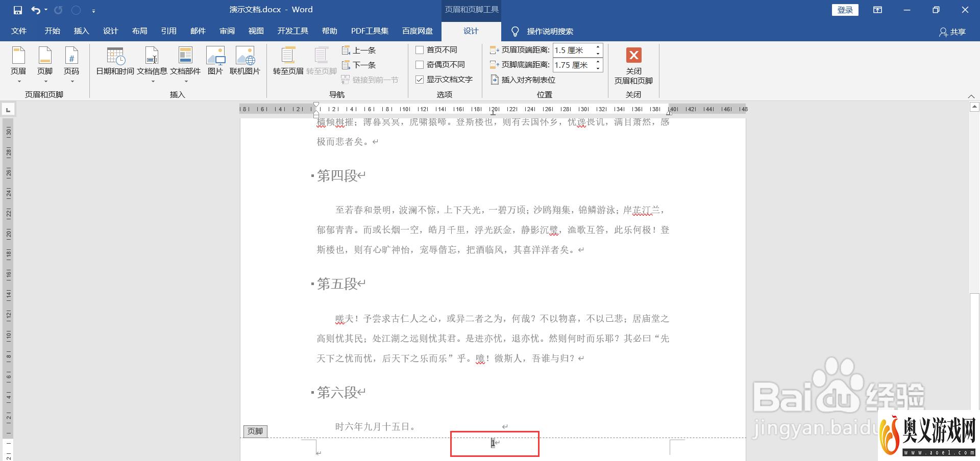Click 上一条 (Previous) navigation button
This screenshot has height=461, width=980.
[x=359, y=50]
